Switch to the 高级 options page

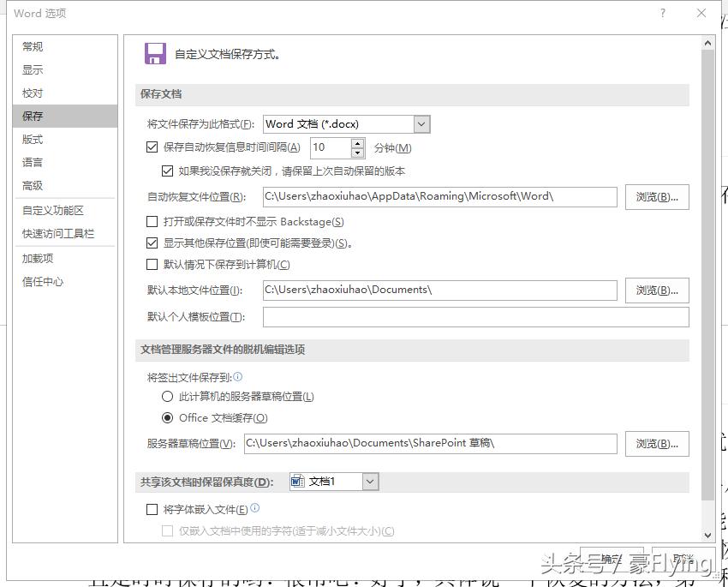coord(33,185)
